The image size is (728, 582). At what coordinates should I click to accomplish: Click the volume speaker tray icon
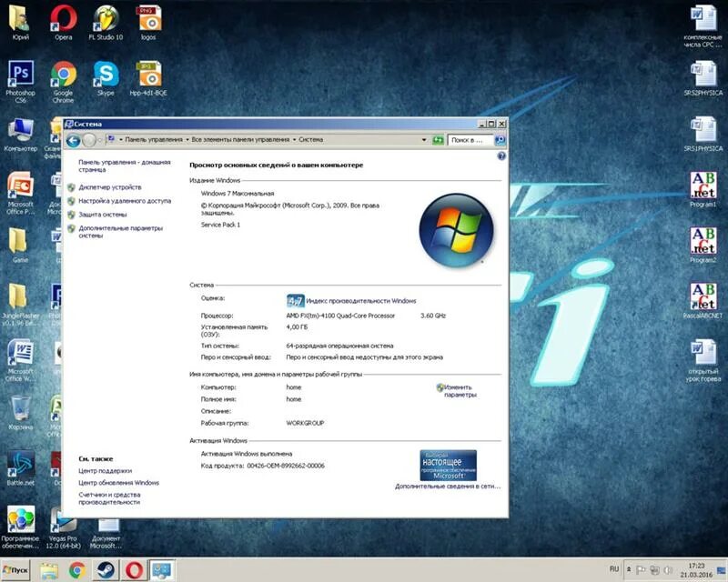[668, 569]
